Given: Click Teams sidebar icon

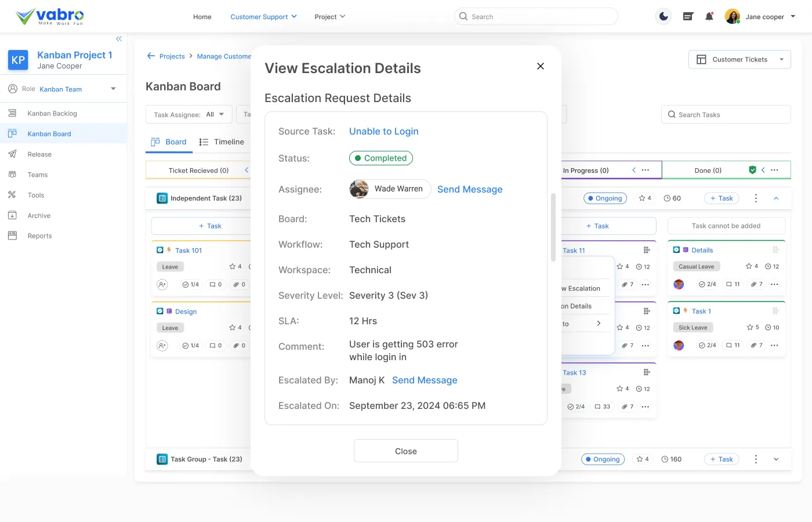Looking at the screenshot, I should [x=12, y=175].
